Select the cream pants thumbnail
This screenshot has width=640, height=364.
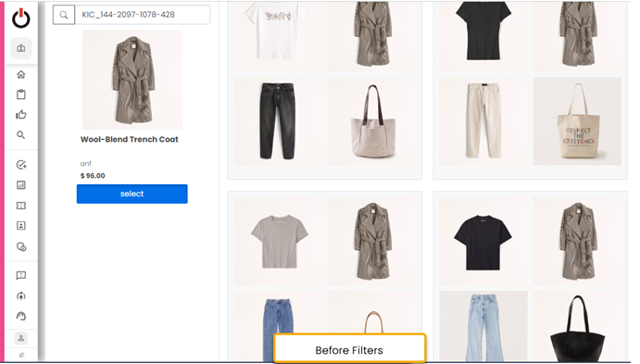tap(483, 121)
